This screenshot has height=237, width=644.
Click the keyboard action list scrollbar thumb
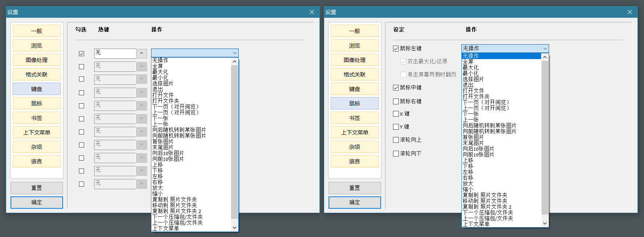234,142
